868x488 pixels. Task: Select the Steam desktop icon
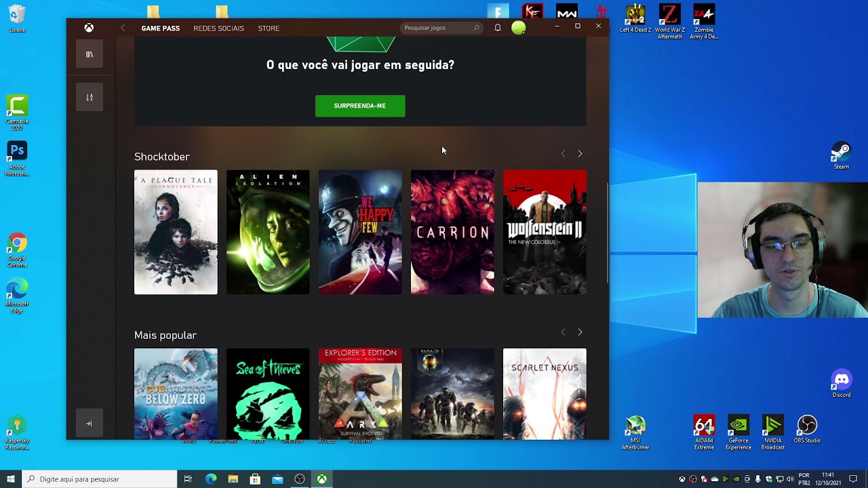[842, 156]
